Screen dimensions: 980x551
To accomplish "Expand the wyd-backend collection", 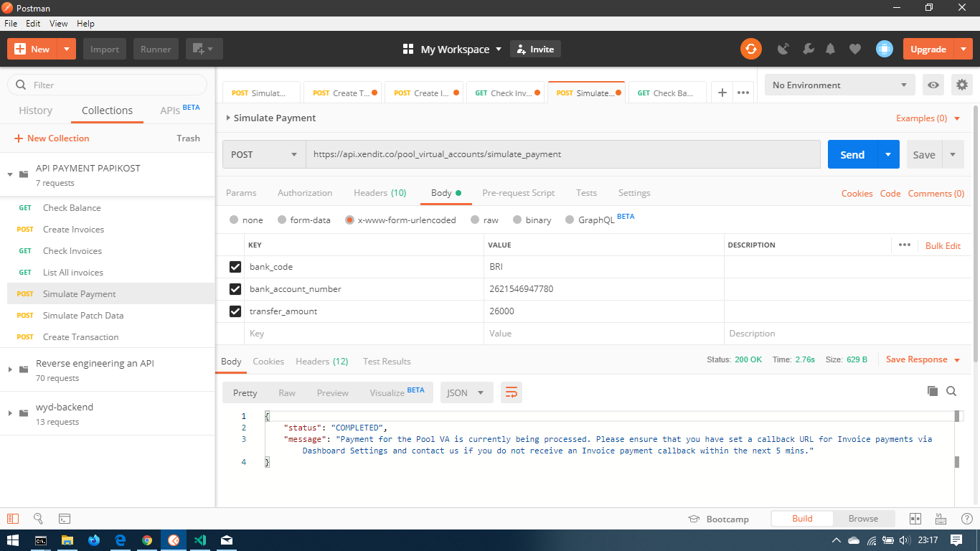I will pyautogui.click(x=10, y=413).
